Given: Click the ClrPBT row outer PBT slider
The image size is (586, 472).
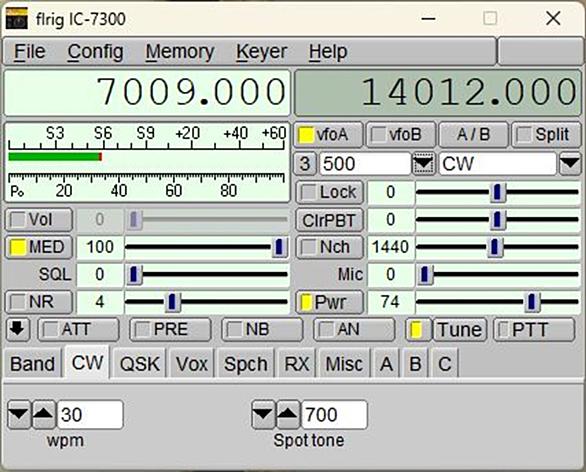Looking at the screenshot, I should coord(498,219).
